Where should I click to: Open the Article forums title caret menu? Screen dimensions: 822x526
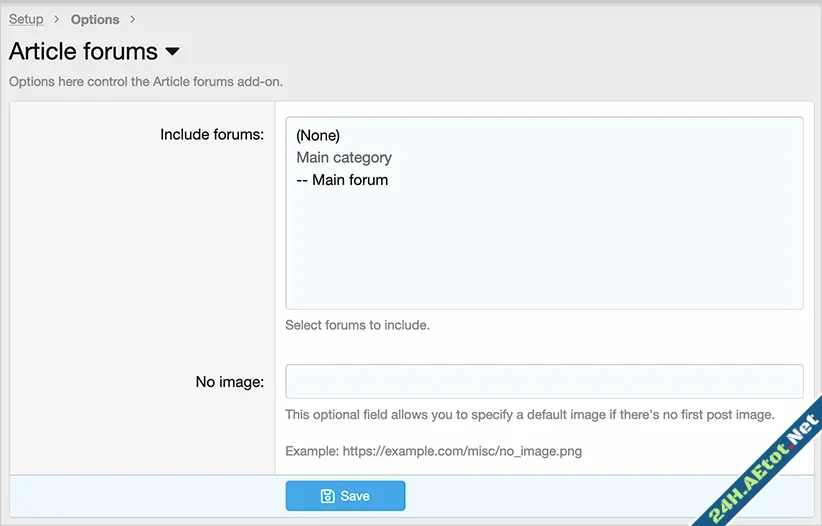point(172,51)
